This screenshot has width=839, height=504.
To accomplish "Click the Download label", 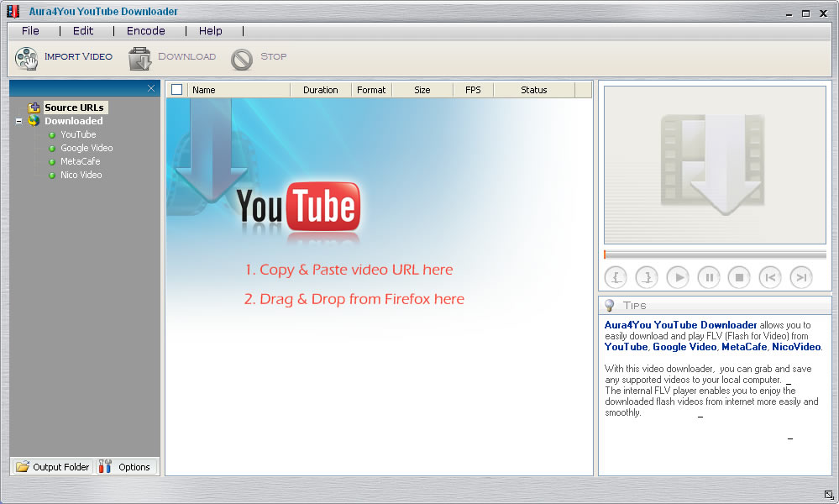I will (x=186, y=56).
